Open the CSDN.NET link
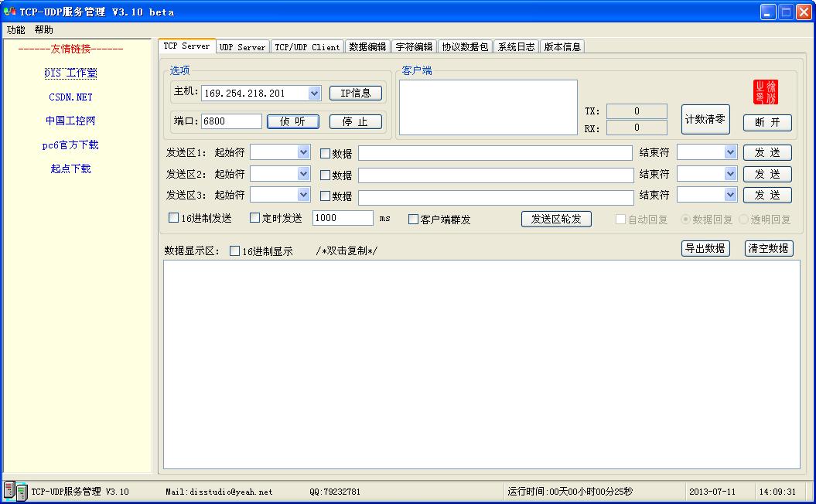Image resolution: width=816 pixels, height=504 pixels. (71, 97)
